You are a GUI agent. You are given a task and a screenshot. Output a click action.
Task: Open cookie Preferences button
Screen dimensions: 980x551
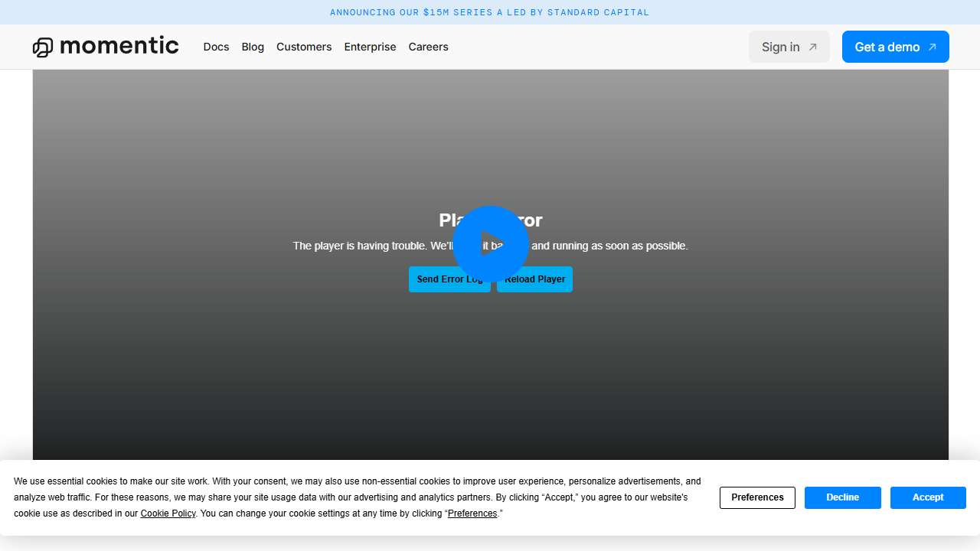[x=757, y=497]
